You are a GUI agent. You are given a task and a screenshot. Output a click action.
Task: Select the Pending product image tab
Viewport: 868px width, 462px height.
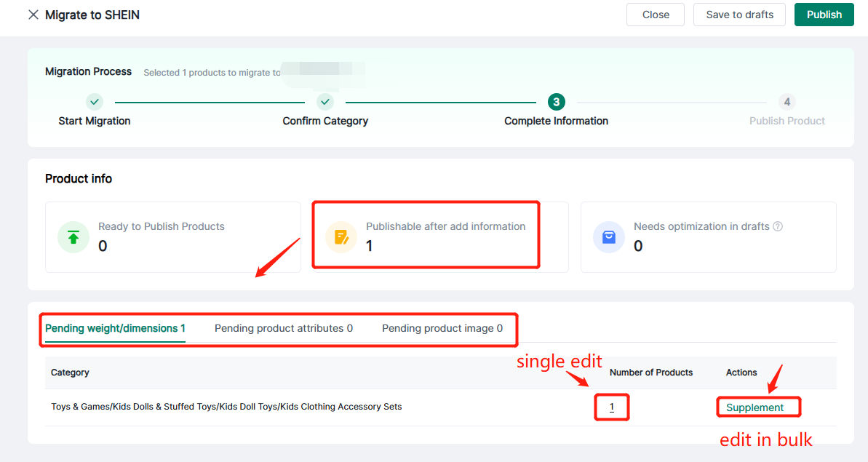tap(442, 328)
